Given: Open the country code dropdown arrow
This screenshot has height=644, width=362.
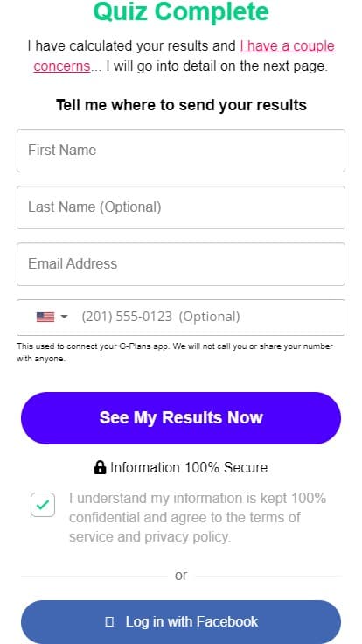Looking at the screenshot, I should [64, 317].
